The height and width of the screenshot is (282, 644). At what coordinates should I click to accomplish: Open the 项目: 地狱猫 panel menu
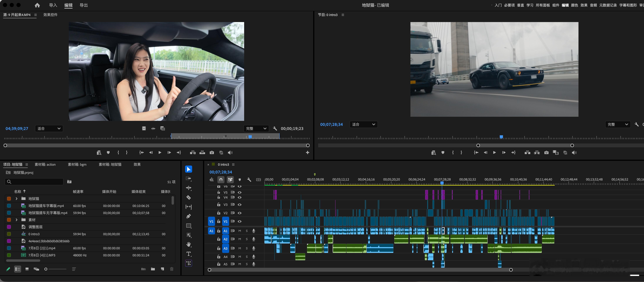click(x=27, y=164)
